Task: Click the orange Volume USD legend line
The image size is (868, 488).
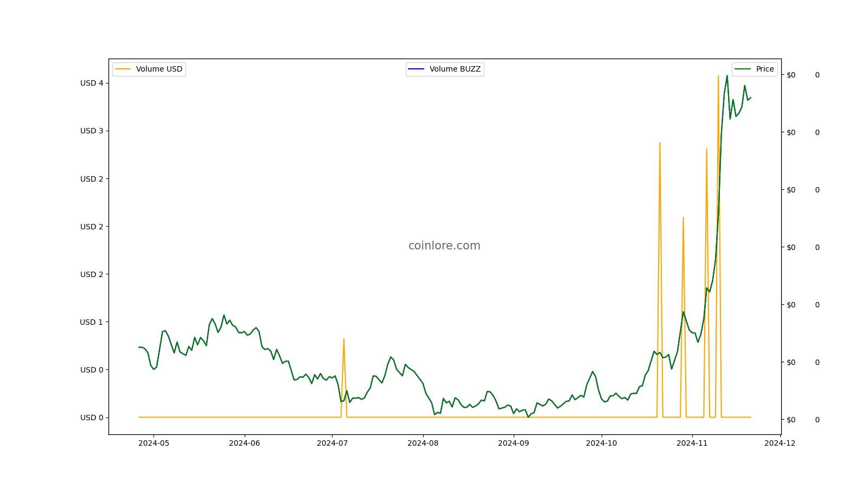Action: click(x=123, y=69)
